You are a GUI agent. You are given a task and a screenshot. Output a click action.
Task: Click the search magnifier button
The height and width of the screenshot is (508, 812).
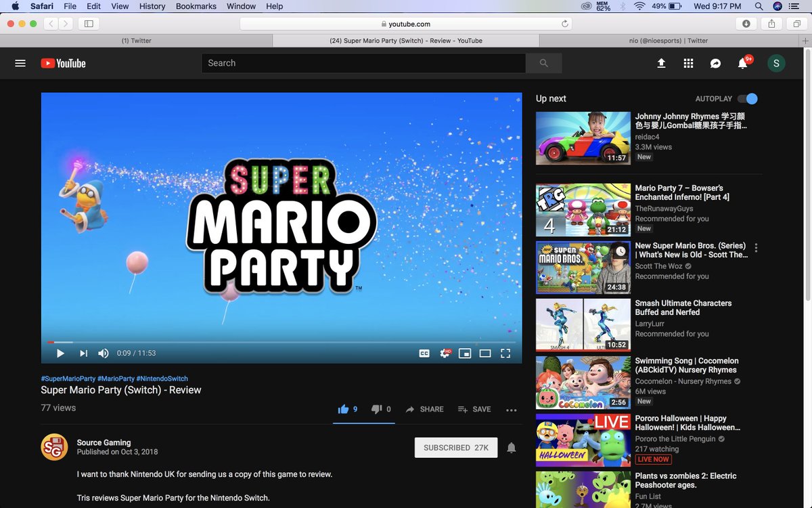tap(544, 63)
